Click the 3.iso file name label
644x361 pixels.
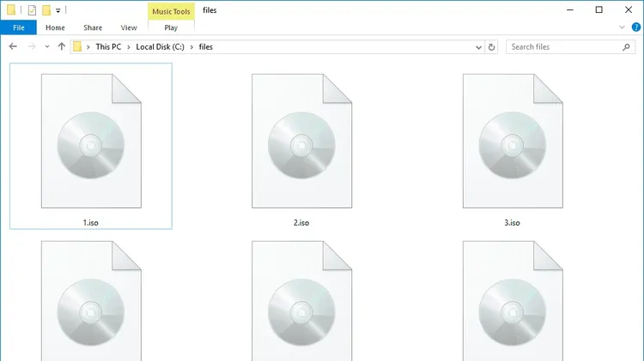click(x=512, y=223)
